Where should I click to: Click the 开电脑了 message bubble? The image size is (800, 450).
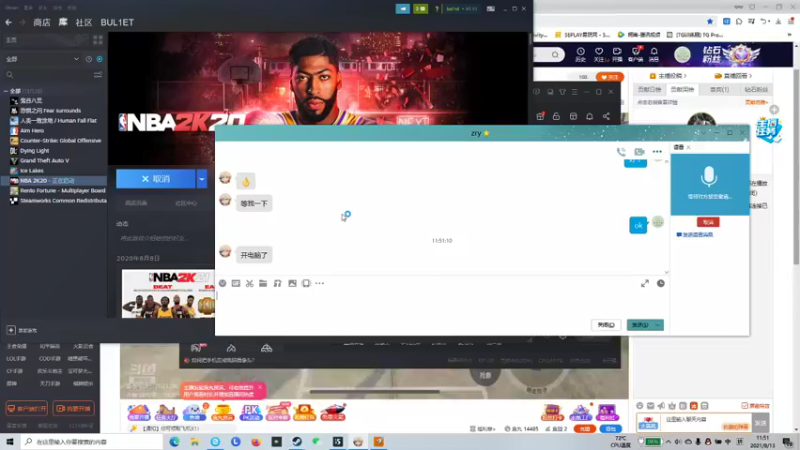[254, 255]
